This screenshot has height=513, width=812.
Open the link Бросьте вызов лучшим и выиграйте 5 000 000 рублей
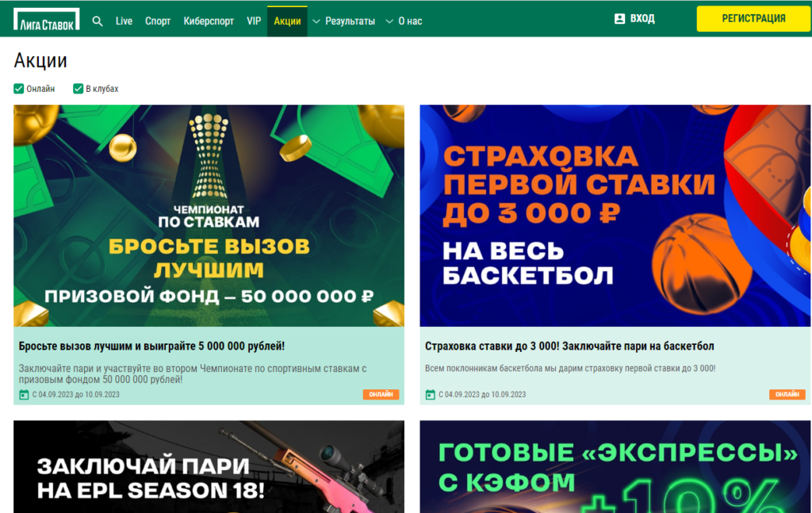[151, 346]
